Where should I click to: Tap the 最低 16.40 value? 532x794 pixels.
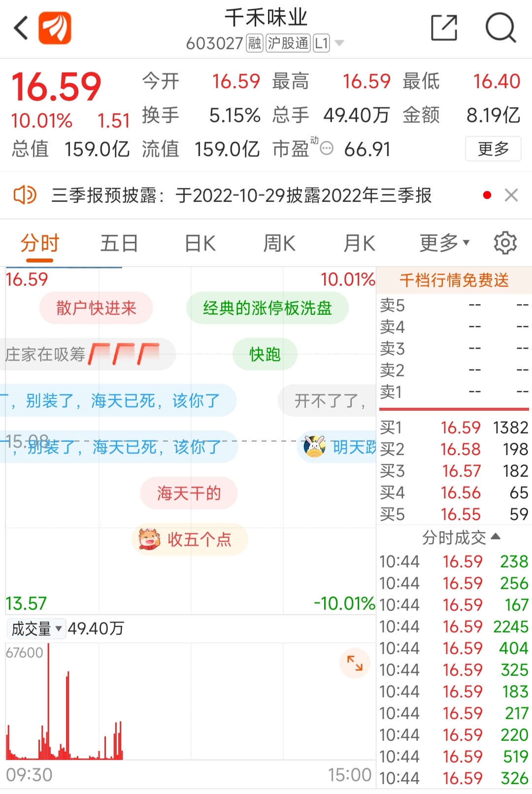[x=497, y=81]
